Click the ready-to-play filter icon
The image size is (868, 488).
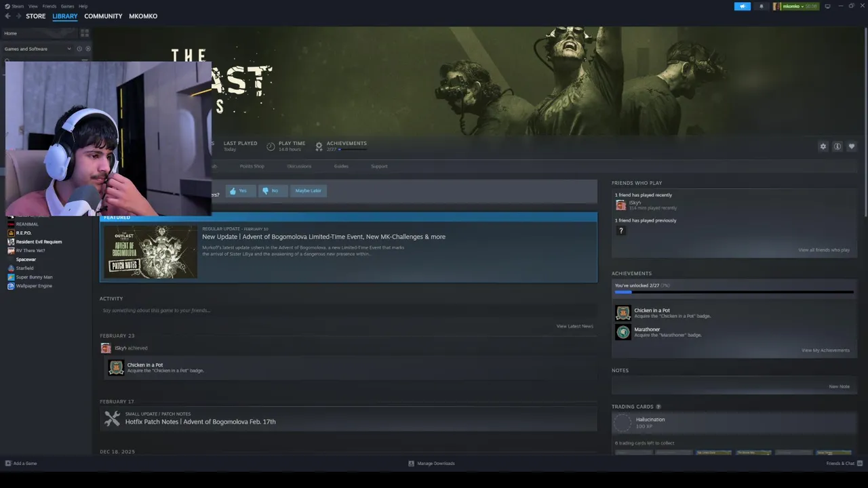click(87, 49)
